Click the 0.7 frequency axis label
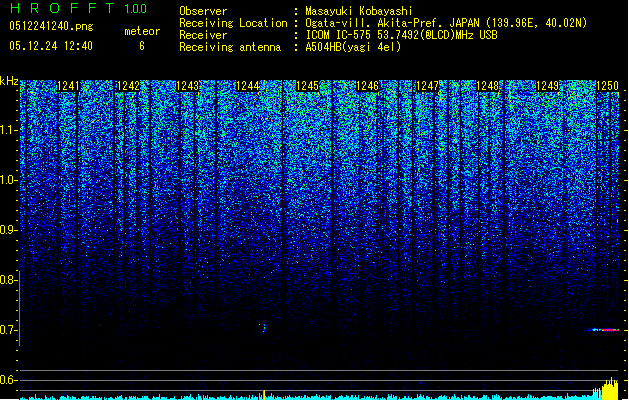Screen dimensions: 629x400 click(x=8, y=330)
